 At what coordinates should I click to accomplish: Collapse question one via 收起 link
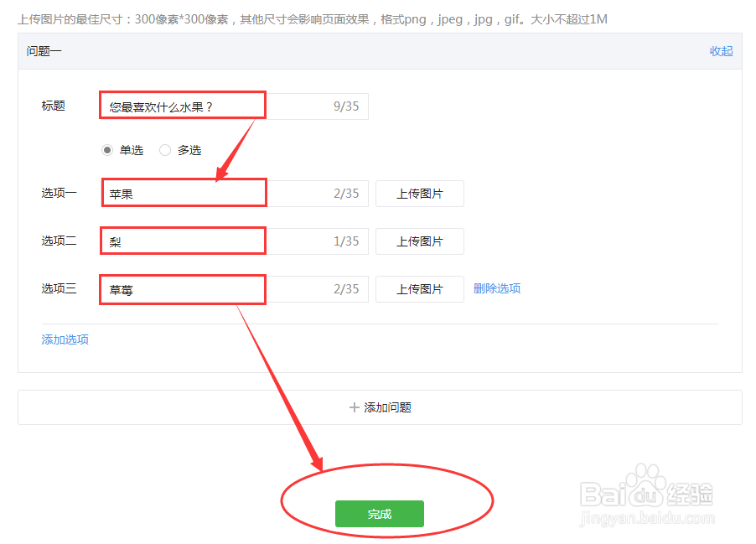(721, 51)
